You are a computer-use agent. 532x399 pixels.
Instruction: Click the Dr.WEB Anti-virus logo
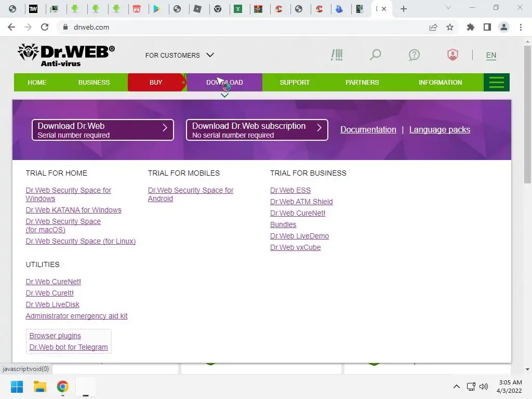coord(66,55)
